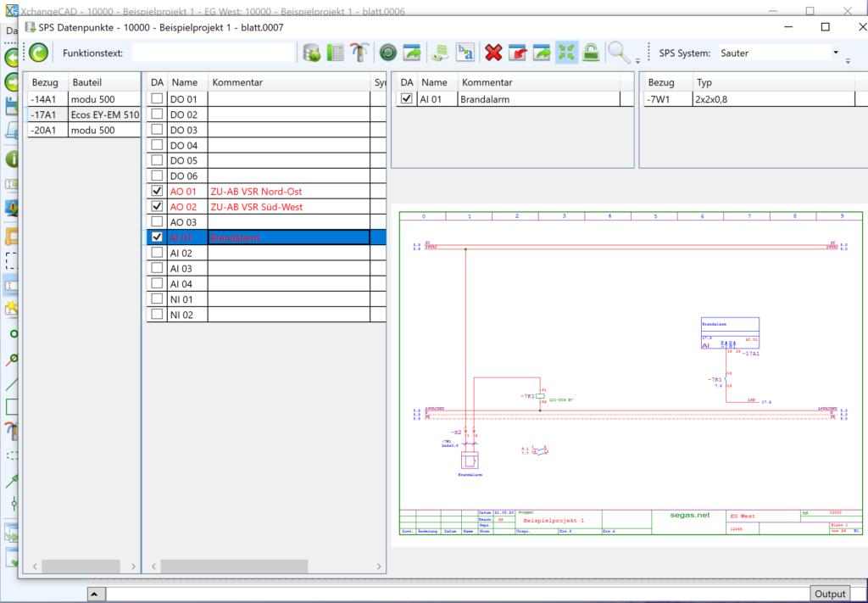Click the green padlock icon
The height and width of the screenshot is (603, 868).
590,53
